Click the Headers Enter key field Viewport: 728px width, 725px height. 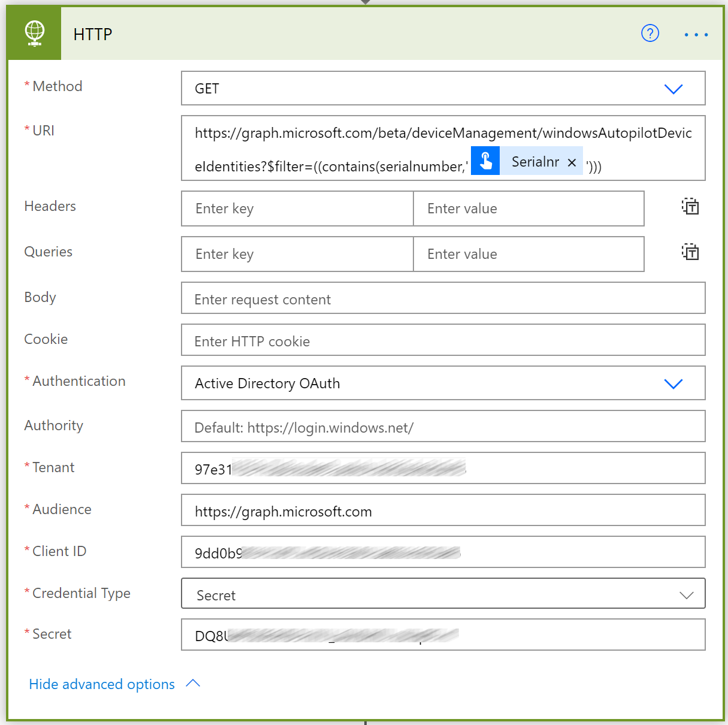[297, 208]
